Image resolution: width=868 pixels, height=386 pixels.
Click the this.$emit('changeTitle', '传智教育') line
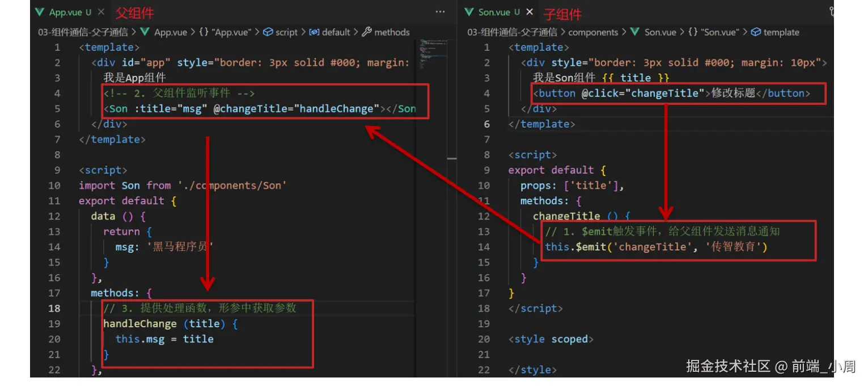pos(656,247)
